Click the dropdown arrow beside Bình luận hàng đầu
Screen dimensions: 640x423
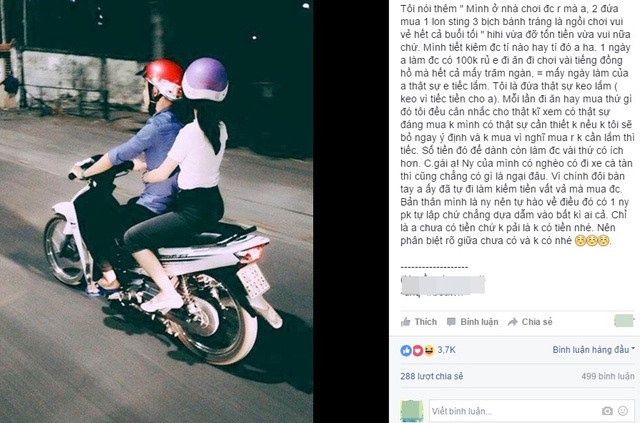pyautogui.click(x=633, y=349)
